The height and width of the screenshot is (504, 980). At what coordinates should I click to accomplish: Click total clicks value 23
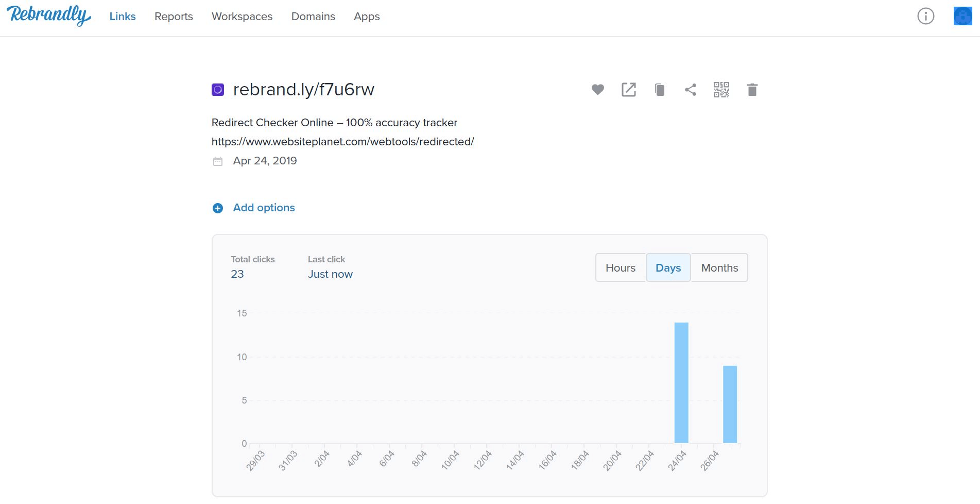237,274
